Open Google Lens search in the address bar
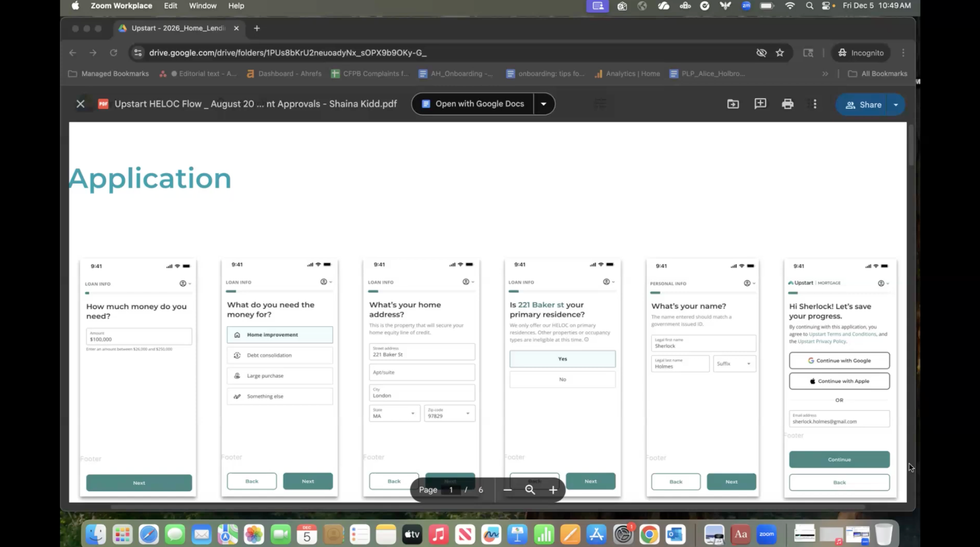The width and height of the screenshot is (980, 547). [808, 53]
